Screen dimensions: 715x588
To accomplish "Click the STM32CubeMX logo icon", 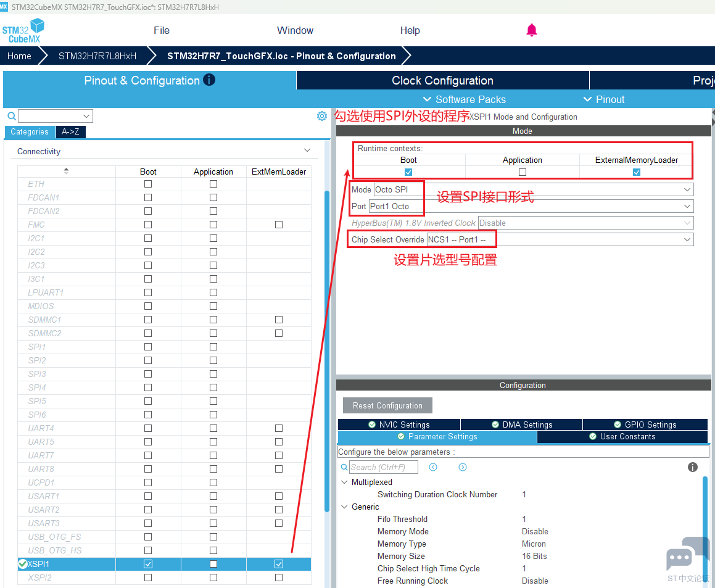I will [x=23, y=31].
